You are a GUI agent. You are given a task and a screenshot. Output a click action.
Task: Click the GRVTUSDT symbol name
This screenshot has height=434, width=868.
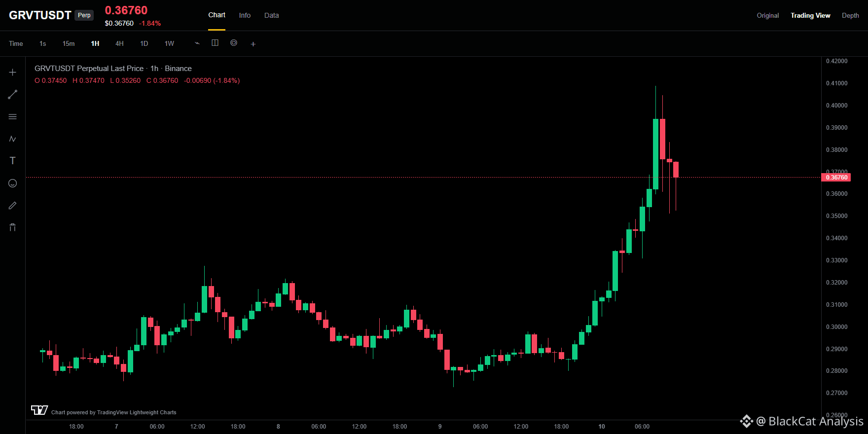tap(40, 15)
